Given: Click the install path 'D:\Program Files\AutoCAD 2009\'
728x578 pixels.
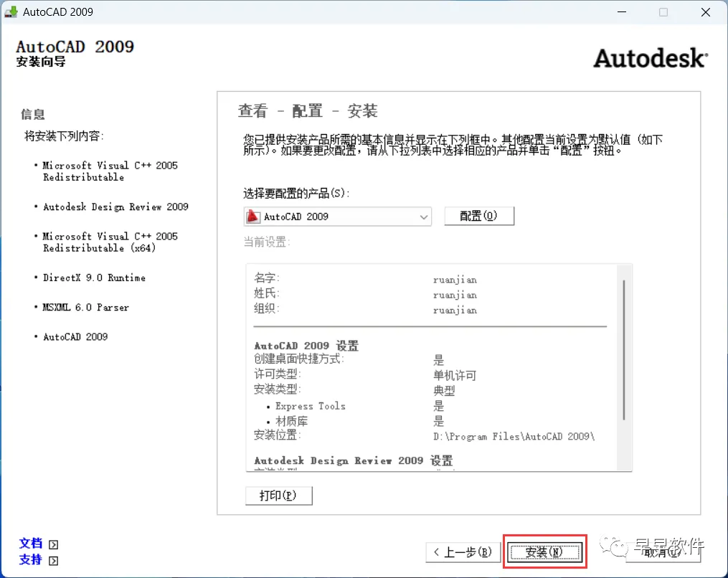Looking at the screenshot, I should 514,437.
